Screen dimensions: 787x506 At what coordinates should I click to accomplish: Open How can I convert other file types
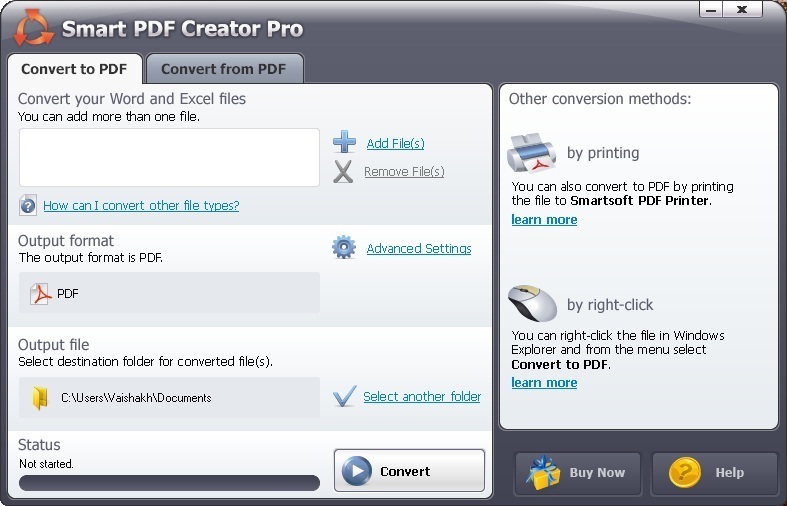click(141, 205)
